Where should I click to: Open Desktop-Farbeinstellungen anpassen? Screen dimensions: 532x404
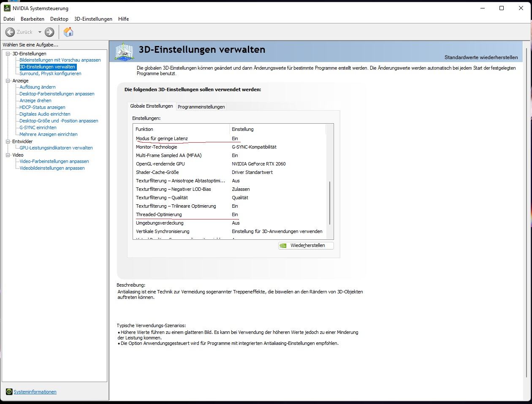coord(57,94)
